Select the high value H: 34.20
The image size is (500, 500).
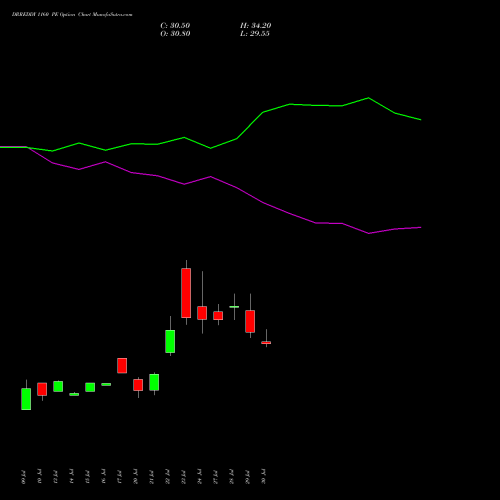pos(256,26)
